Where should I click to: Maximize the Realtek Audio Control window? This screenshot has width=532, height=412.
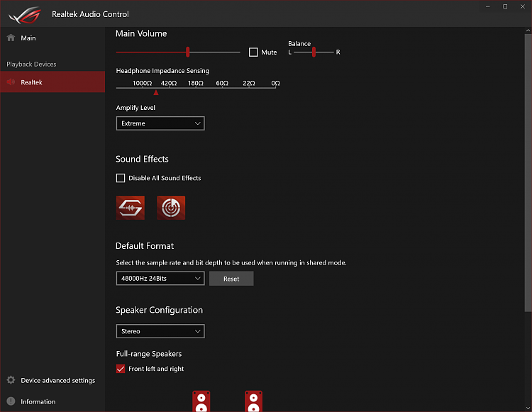505,7
